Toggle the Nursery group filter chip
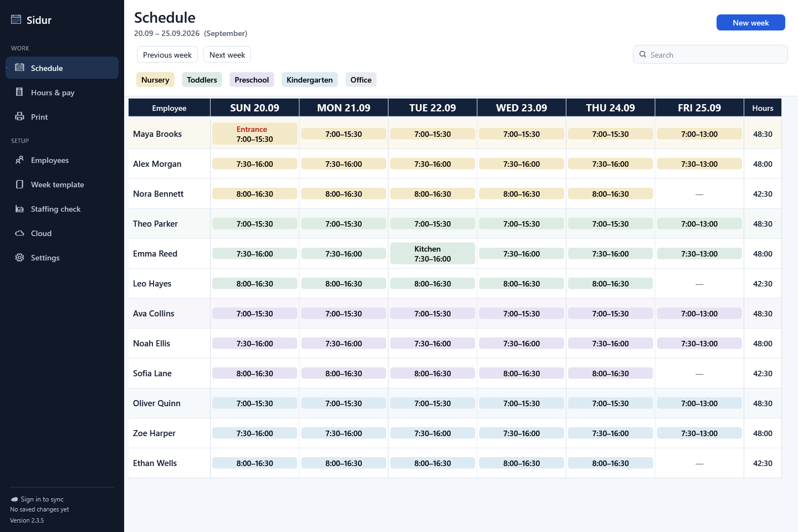The width and height of the screenshot is (798, 532). (155, 80)
